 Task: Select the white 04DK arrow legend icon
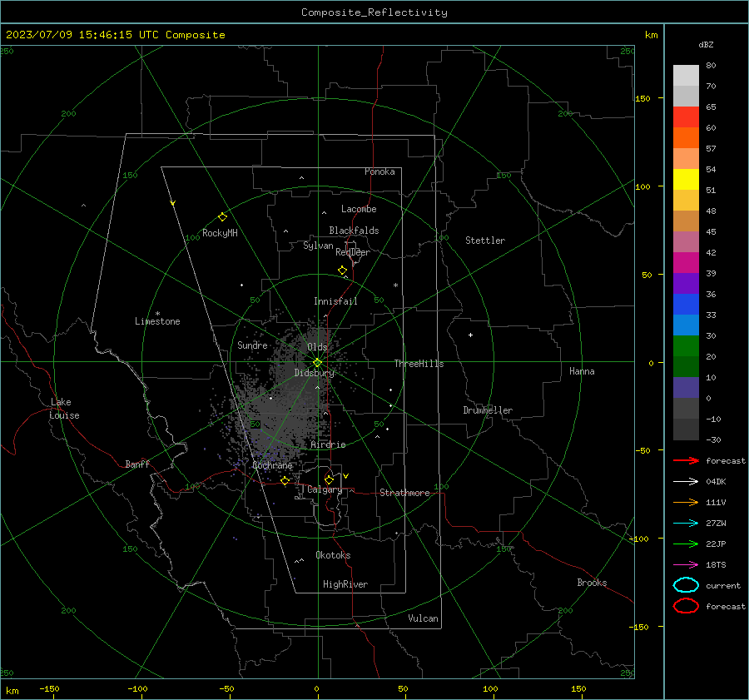(686, 481)
